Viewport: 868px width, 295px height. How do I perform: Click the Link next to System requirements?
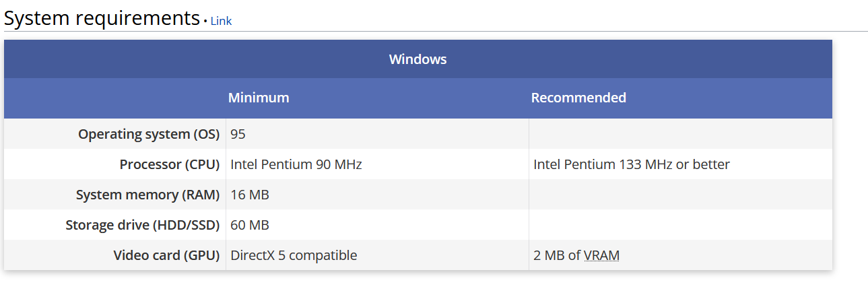[221, 21]
